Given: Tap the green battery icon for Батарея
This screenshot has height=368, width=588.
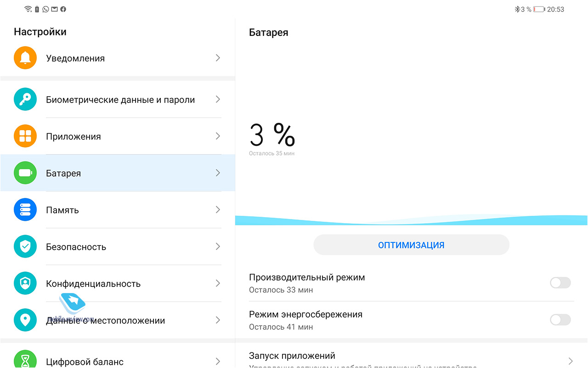Looking at the screenshot, I should [25, 173].
